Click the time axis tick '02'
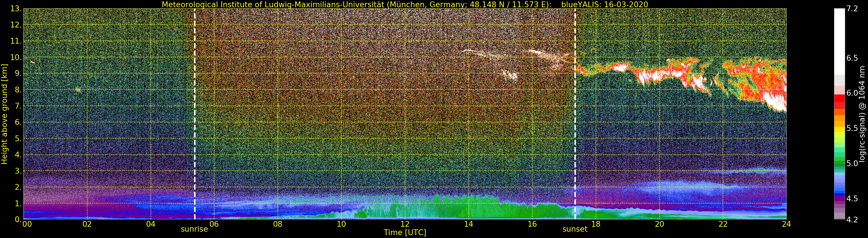Screen dimensions: 868x238 pos(87,224)
